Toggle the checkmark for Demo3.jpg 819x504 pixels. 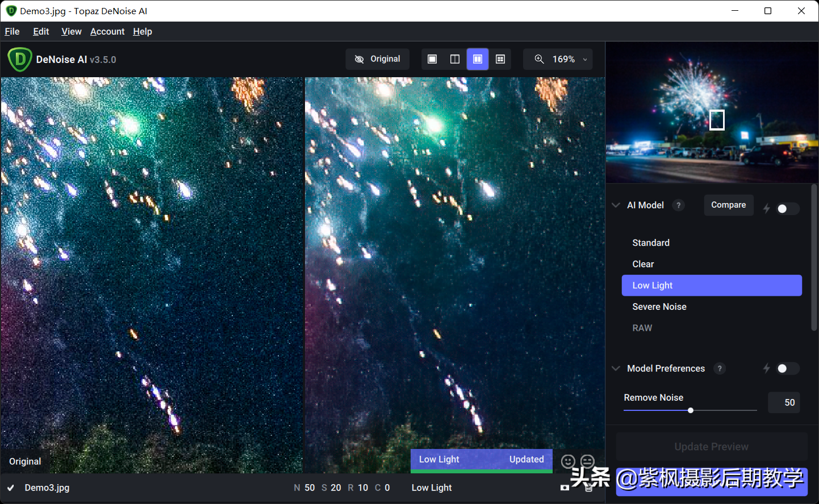11,488
